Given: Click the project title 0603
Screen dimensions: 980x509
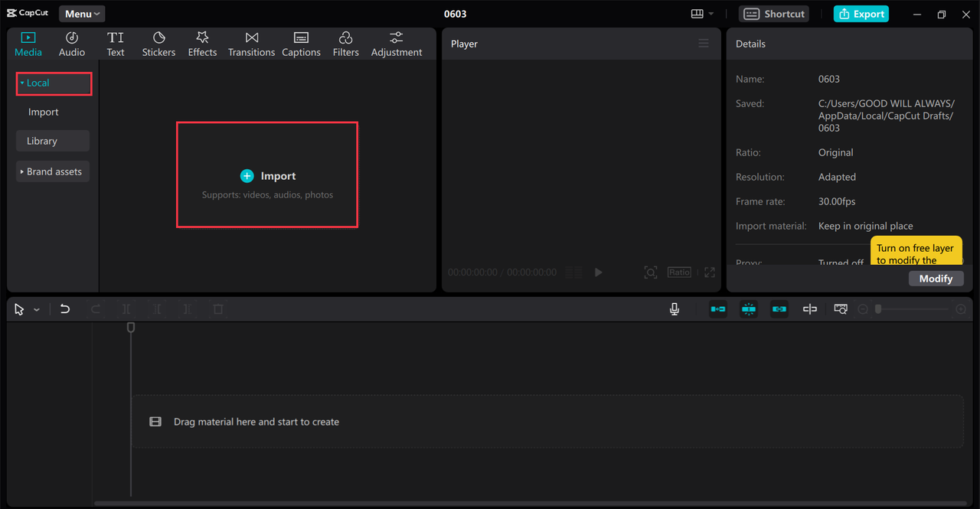Looking at the screenshot, I should (456, 14).
